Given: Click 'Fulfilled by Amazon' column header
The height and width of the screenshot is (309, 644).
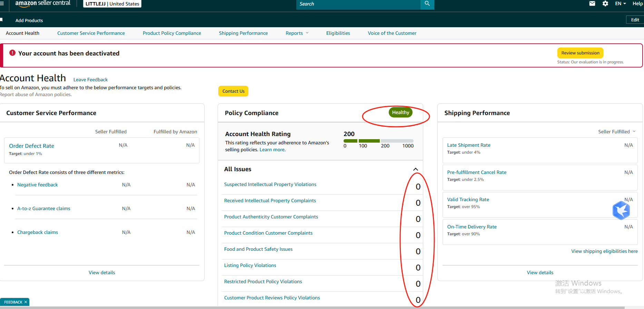Looking at the screenshot, I should coord(175,132).
